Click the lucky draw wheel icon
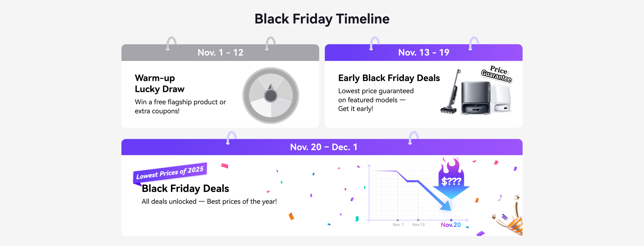This screenshot has height=246, width=644. click(271, 96)
